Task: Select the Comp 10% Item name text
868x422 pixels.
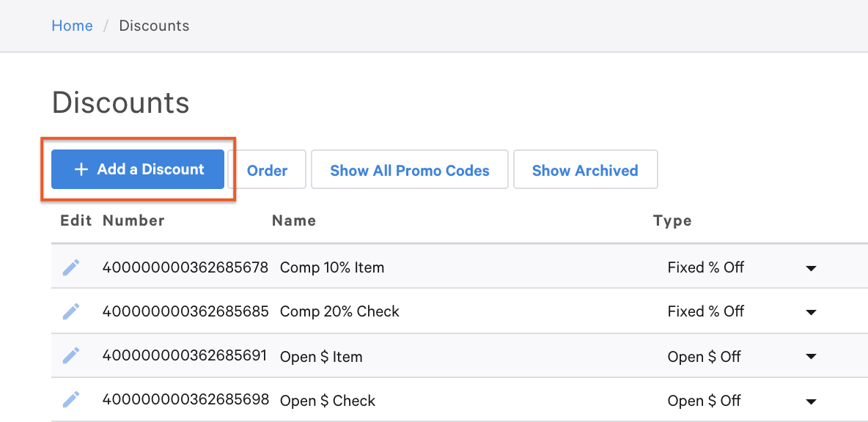Action: point(331,267)
